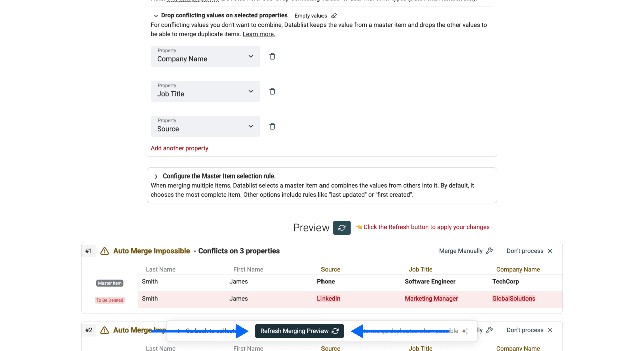Click the eraser icon next to Empty values

click(x=334, y=15)
